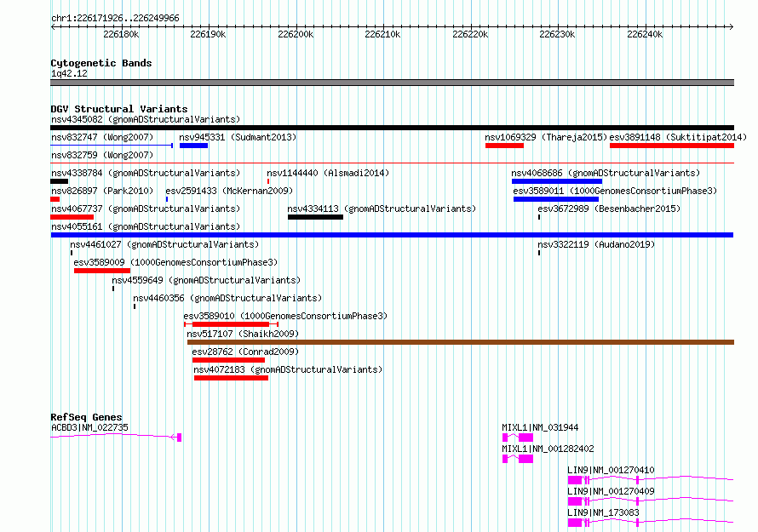The width and height of the screenshot is (758, 532).
Task: Click ruler position 226210k
Action: click(382, 34)
